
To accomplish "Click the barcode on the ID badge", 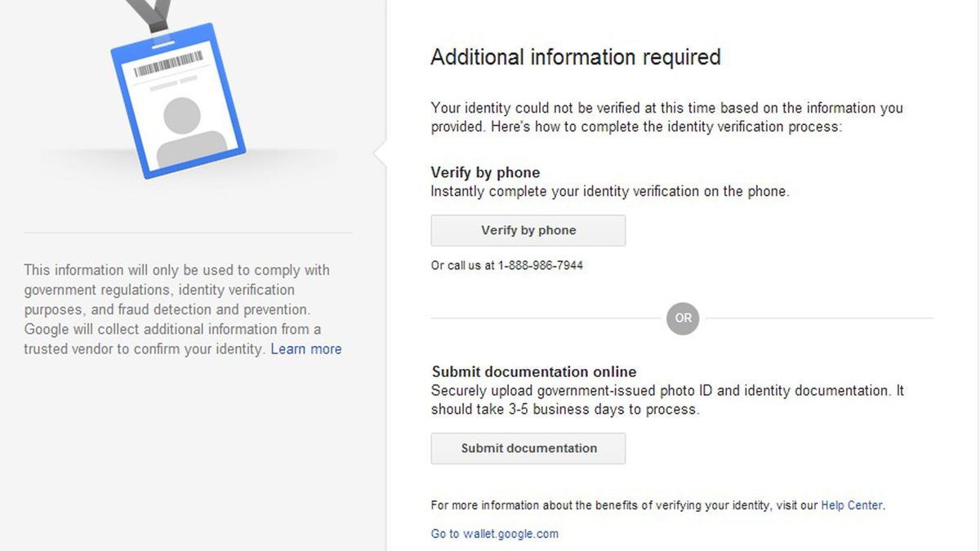I will click(x=167, y=65).
